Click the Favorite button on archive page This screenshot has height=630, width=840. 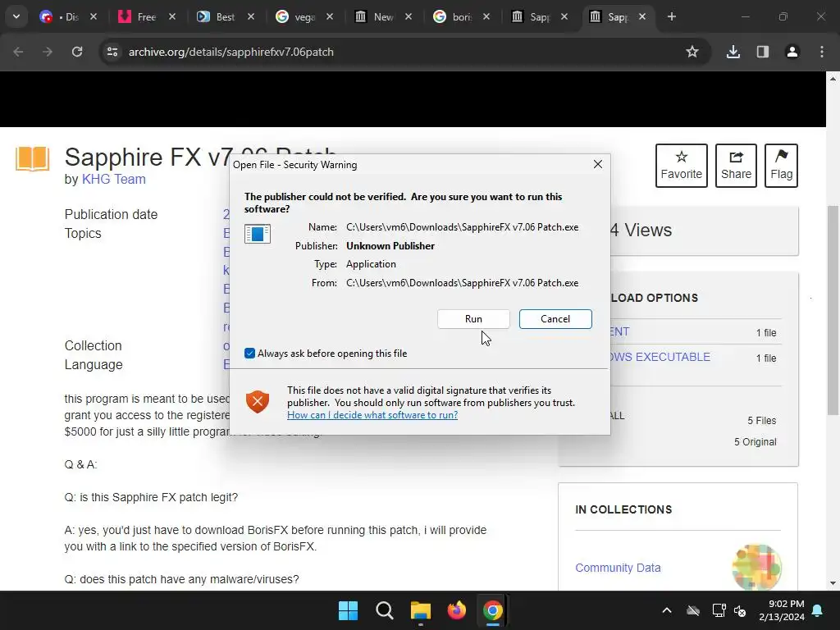tap(682, 166)
